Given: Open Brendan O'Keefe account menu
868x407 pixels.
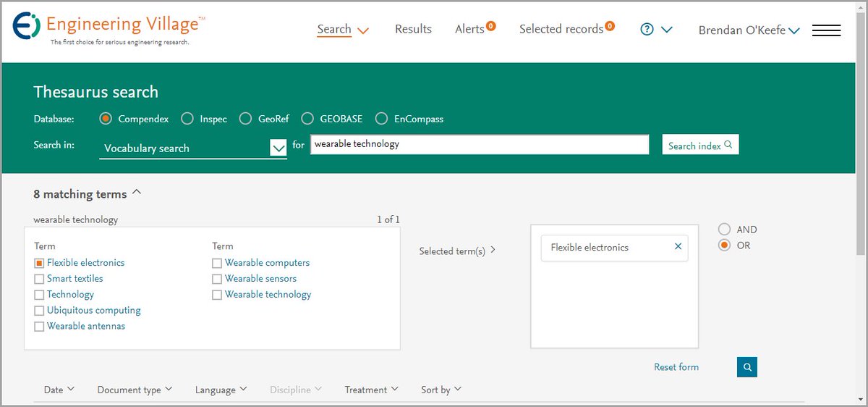Looking at the screenshot, I should coord(749,30).
